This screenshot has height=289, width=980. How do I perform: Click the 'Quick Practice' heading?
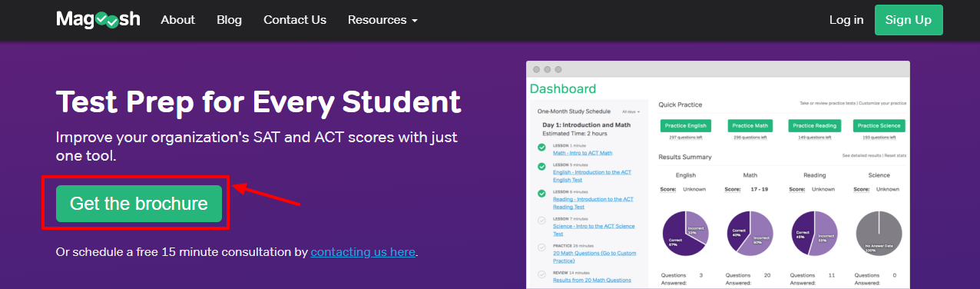tap(680, 105)
